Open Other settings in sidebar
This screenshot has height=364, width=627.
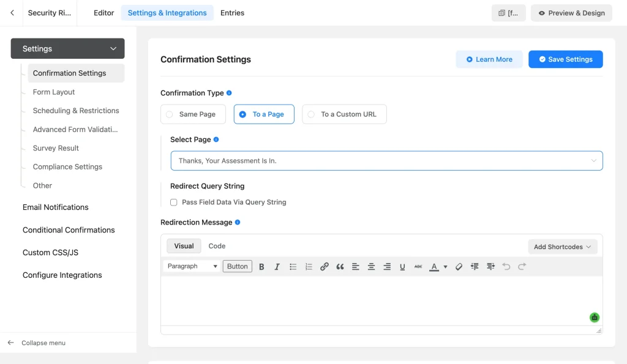pyautogui.click(x=42, y=185)
